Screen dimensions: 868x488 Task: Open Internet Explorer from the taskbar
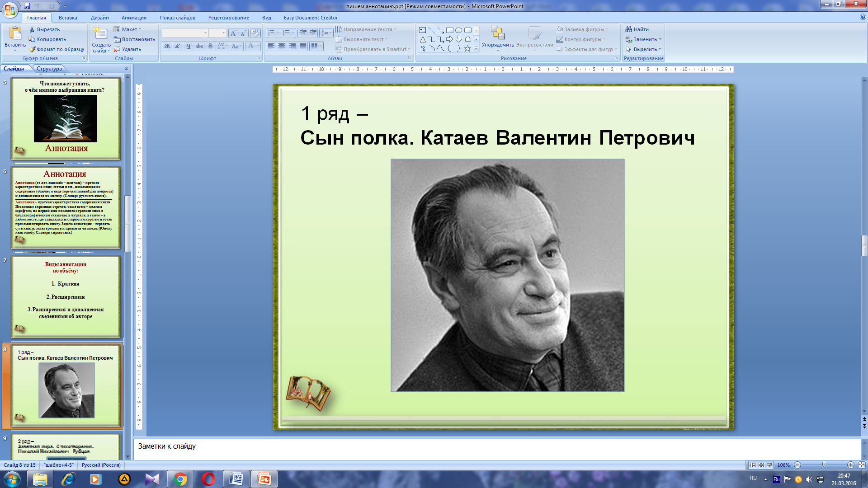[x=68, y=479]
